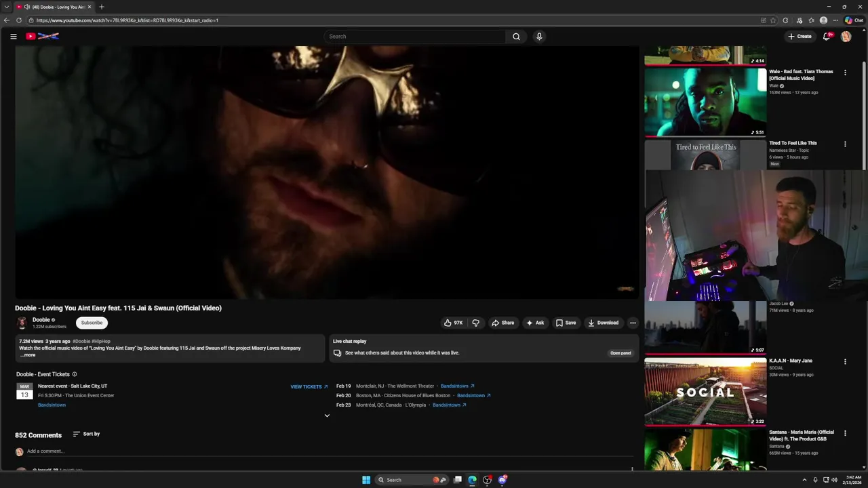Open the live chat replay panel
868x488 pixels.
tap(620, 353)
